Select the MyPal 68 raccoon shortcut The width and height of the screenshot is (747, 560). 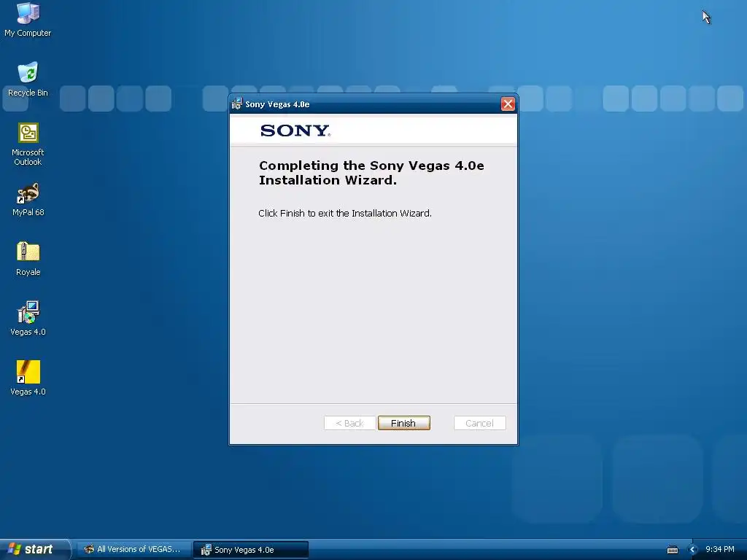coord(28,200)
